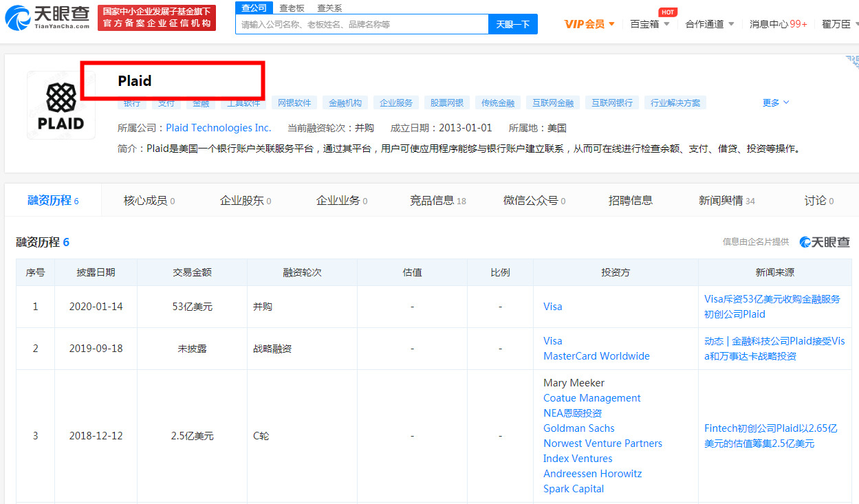This screenshot has width=859, height=504.
Task: Select the 行业解决方案 tag
Action: click(x=675, y=103)
